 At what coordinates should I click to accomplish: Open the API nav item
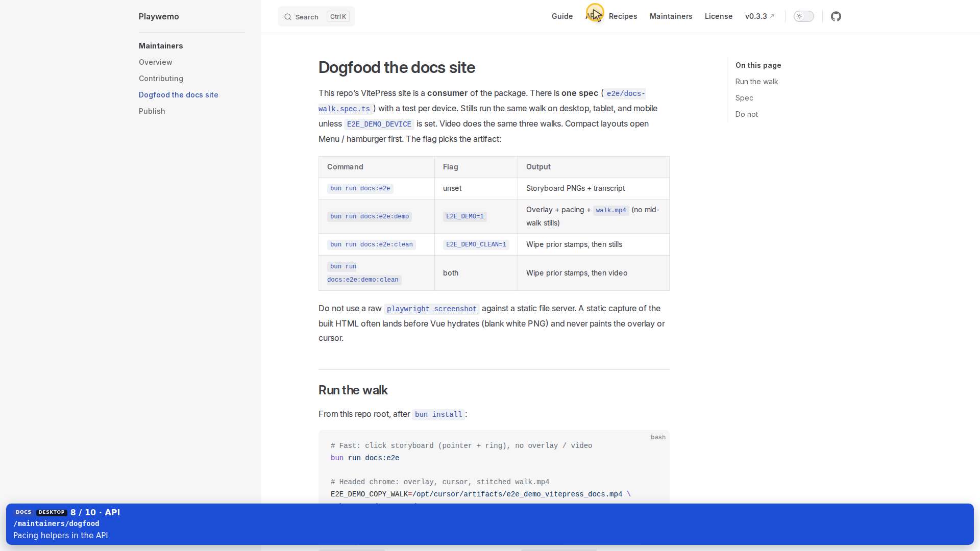591,16
